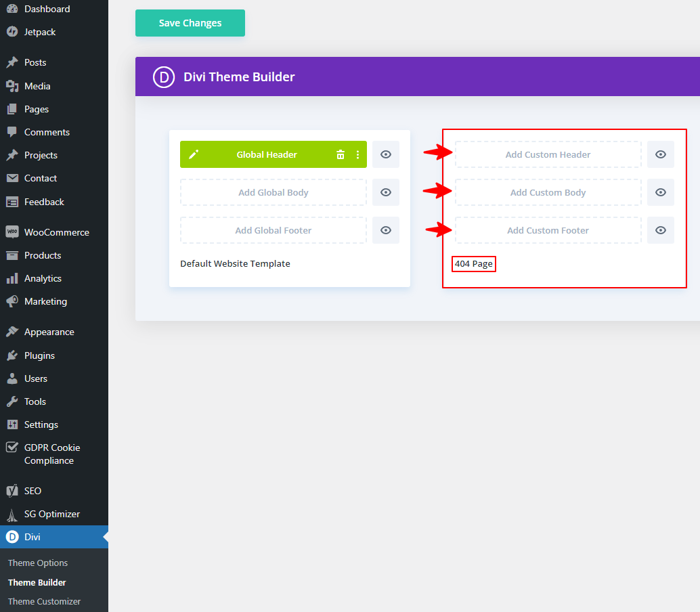Image resolution: width=700 pixels, height=612 pixels.
Task: Open the WooCommerce menu
Action: 57,232
